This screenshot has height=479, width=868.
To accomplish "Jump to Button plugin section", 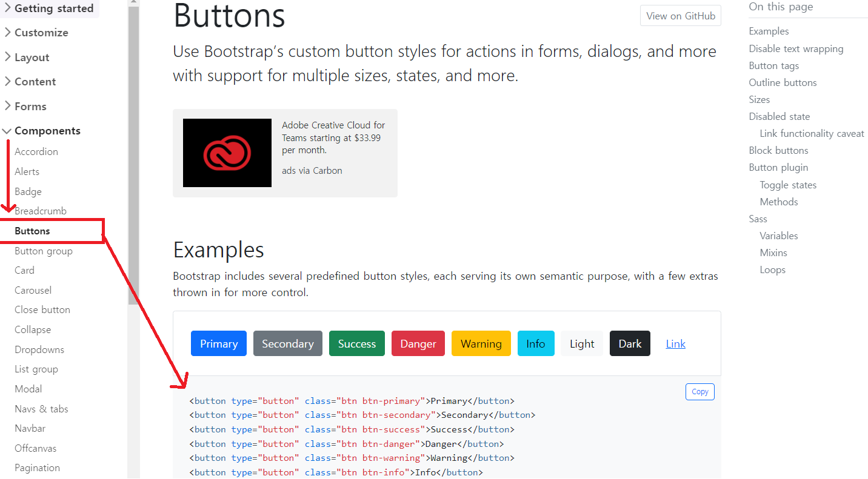I will (x=778, y=167).
